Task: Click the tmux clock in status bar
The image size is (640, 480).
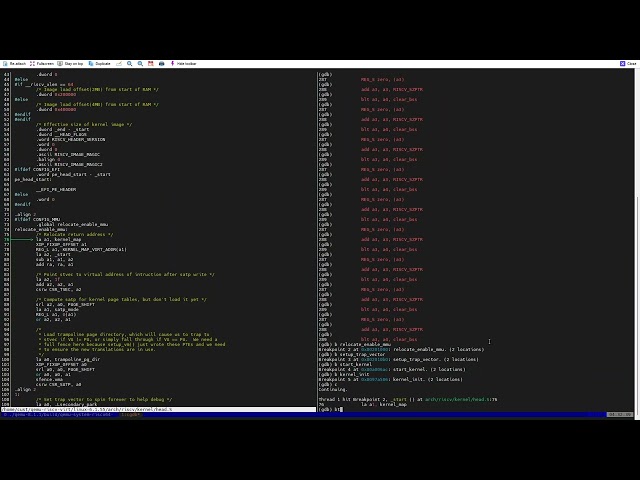Action: [x=620, y=415]
